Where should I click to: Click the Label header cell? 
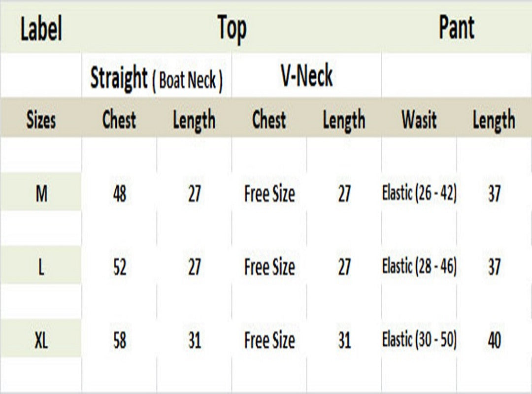coord(41,30)
